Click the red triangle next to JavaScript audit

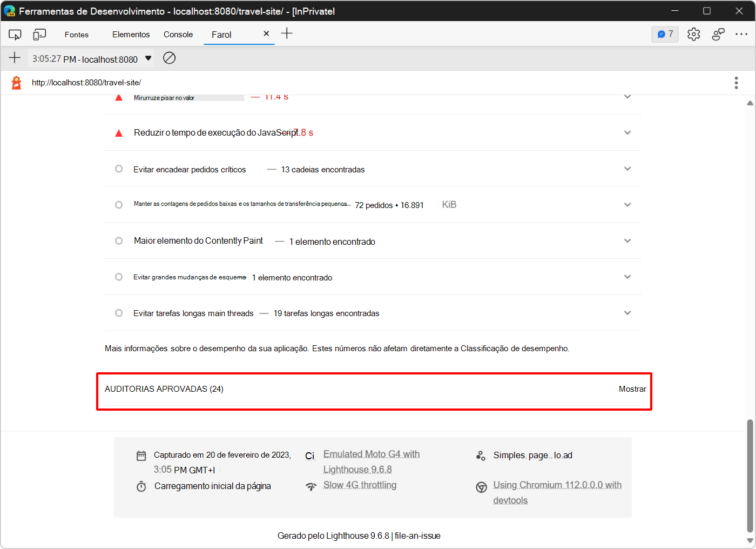coord(119,133)
